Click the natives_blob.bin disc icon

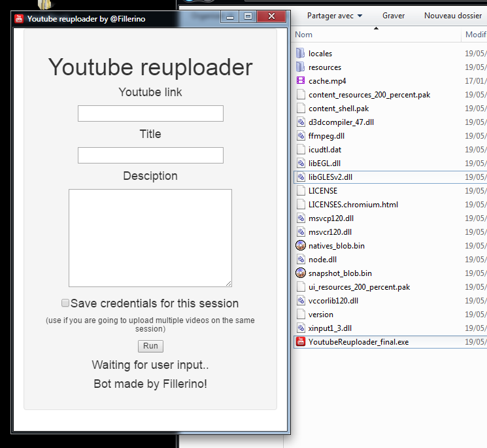pos(300,245)
